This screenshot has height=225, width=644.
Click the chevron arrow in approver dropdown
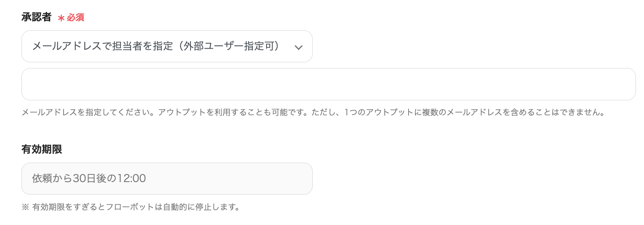click(299, 47)
